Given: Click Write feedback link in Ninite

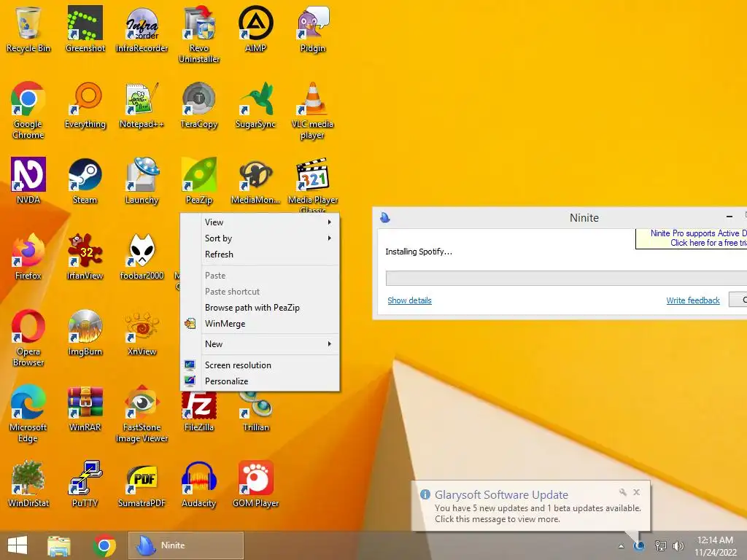Looking at the screenshot, I should click(x=693, y=300).
